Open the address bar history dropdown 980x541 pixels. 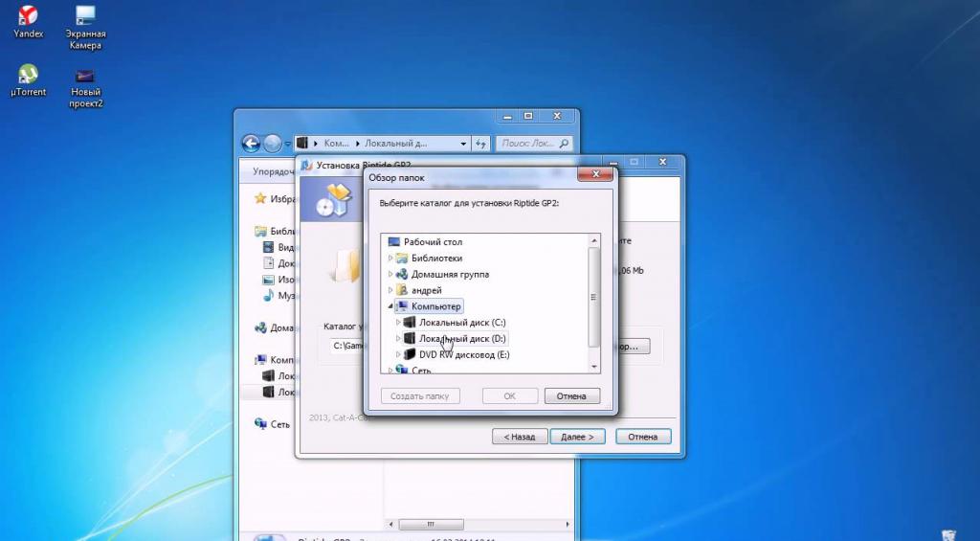pos(463,144)
